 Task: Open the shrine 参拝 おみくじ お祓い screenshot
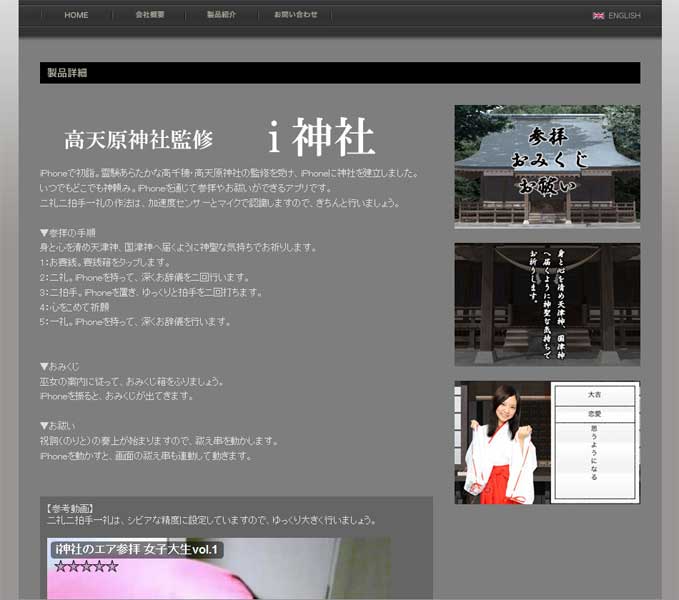pos(547,167)
